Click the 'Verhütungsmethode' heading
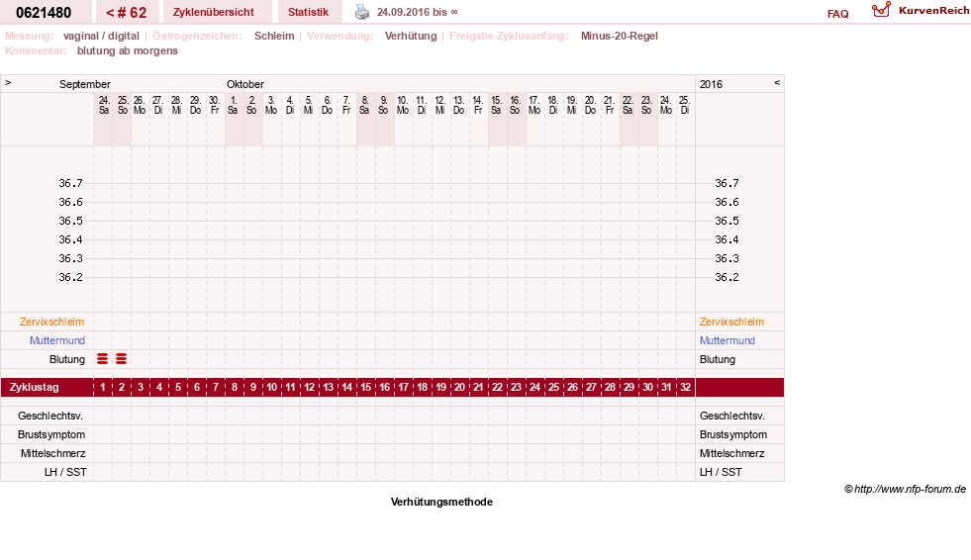Screen dimensions: 971x560 coord(441,502)
